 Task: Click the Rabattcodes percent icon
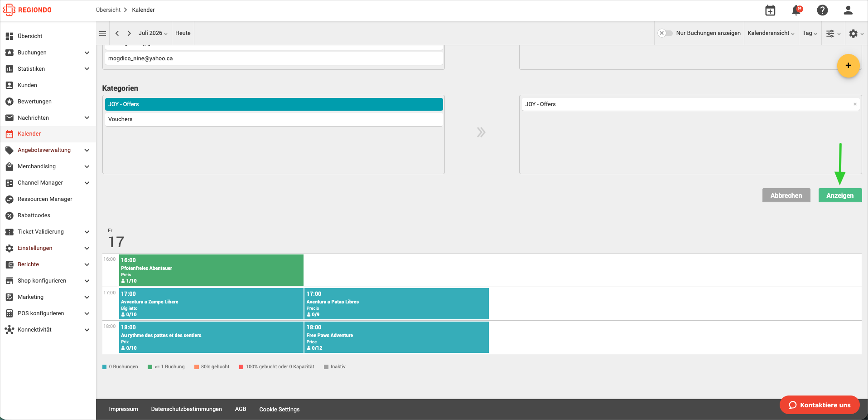pyautogui.click(x=10, y=215)
